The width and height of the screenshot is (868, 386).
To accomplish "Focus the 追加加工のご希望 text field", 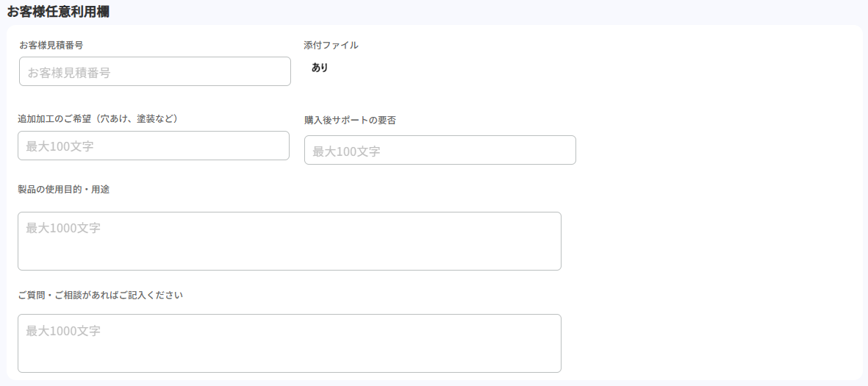I will click(153, 146).
